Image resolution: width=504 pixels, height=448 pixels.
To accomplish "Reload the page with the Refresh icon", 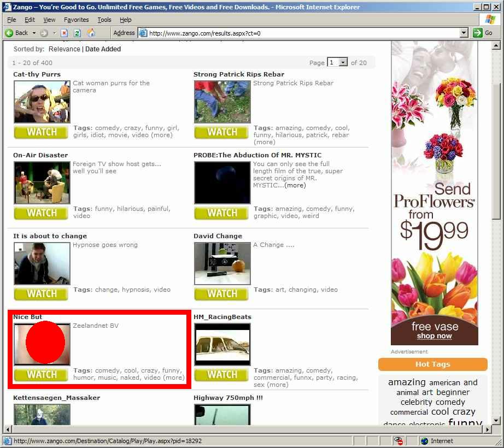I will click(x=77, y=33).
